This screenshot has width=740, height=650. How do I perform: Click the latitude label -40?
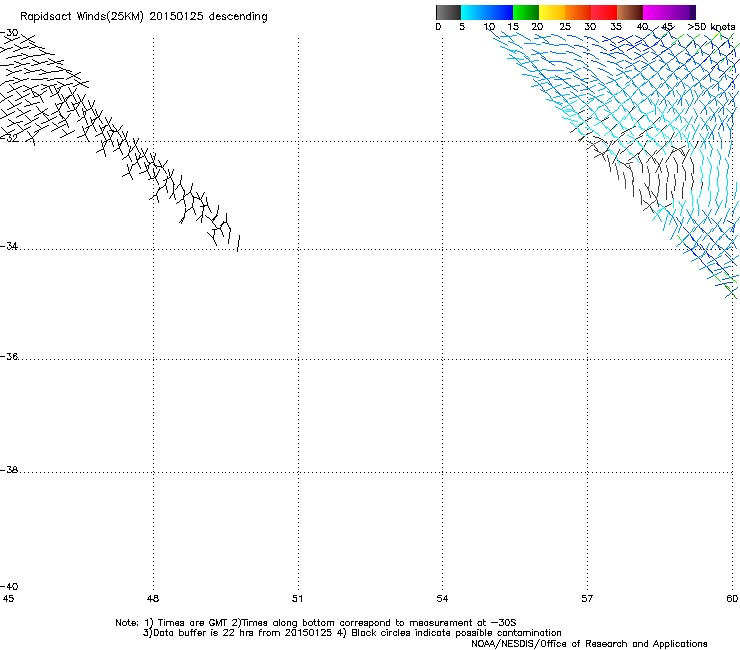pos(9,586)
